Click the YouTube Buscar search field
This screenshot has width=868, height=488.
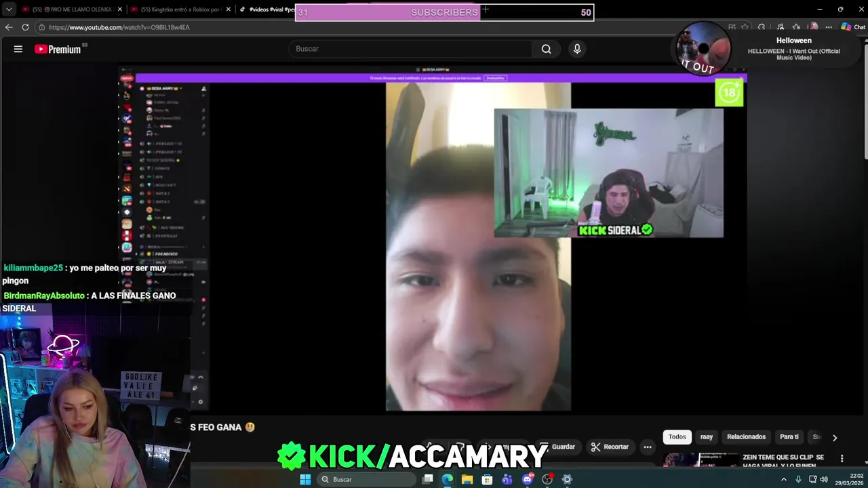point(411,49)
